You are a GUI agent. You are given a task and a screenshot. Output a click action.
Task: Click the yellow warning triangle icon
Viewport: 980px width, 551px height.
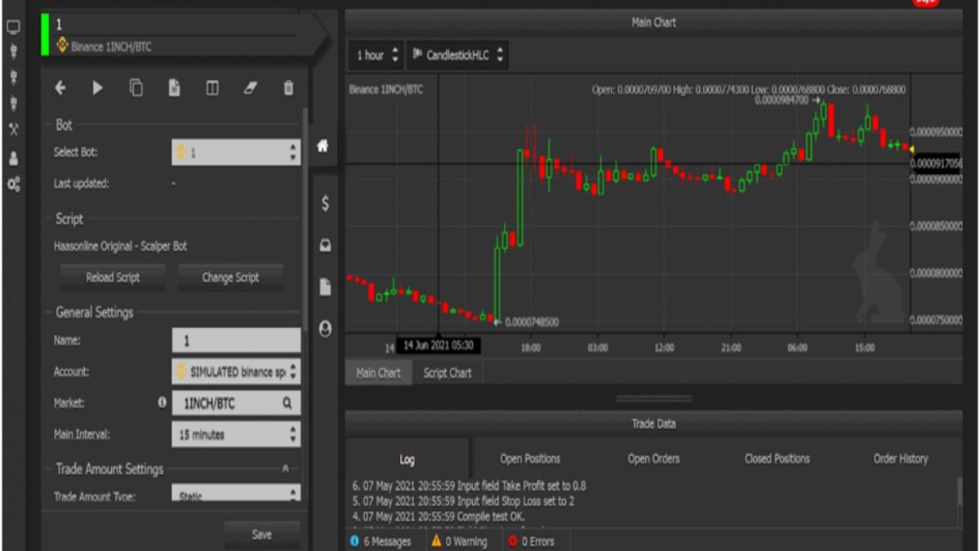coord(437,540)
